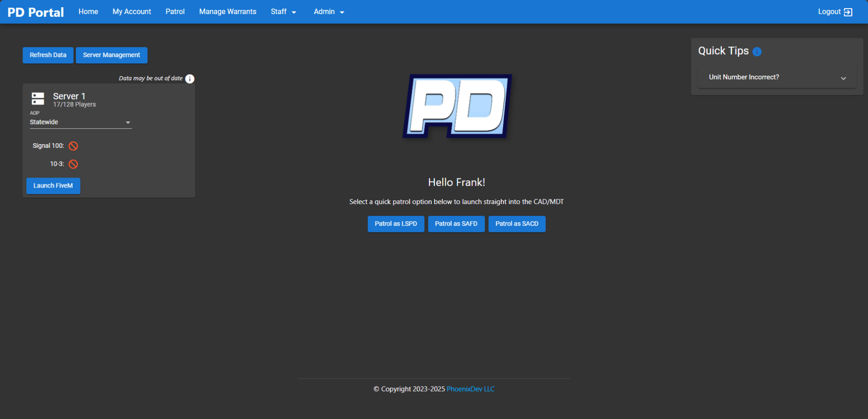The image size is (868, 419).
Task: Click the server rack icon beside Server 1
Action: [x=38, y=99]
